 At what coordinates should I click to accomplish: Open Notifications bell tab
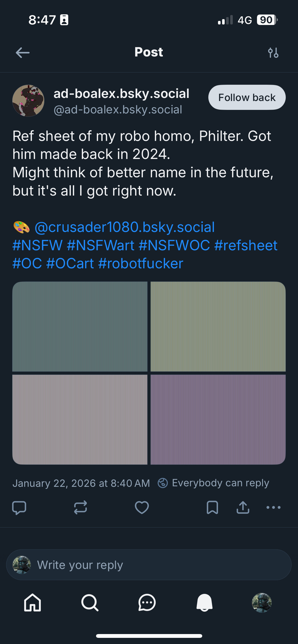204,602
